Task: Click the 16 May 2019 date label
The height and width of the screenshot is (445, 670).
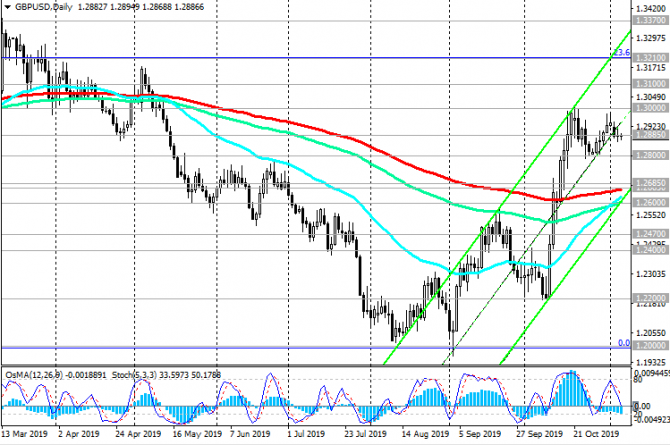Action: (198, 434)
